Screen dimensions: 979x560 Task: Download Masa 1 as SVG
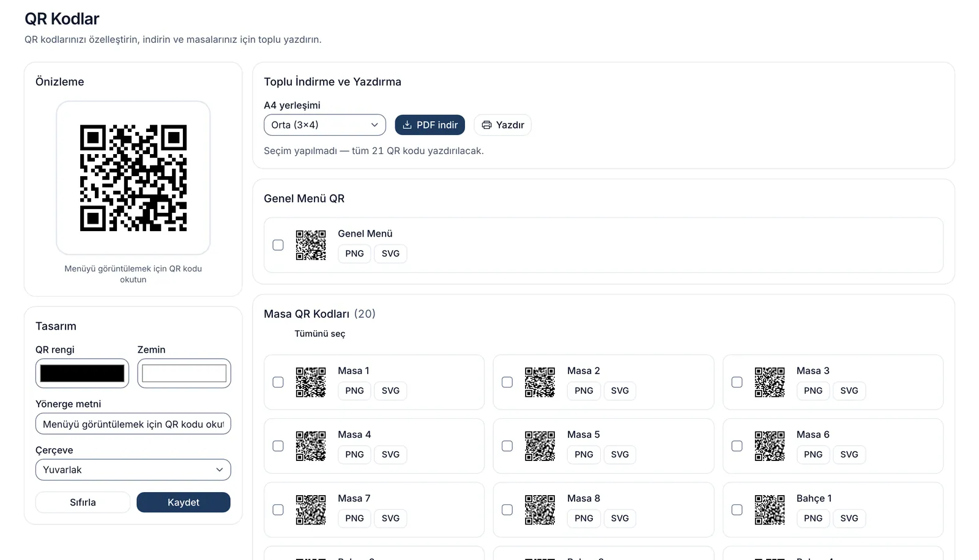390,391
